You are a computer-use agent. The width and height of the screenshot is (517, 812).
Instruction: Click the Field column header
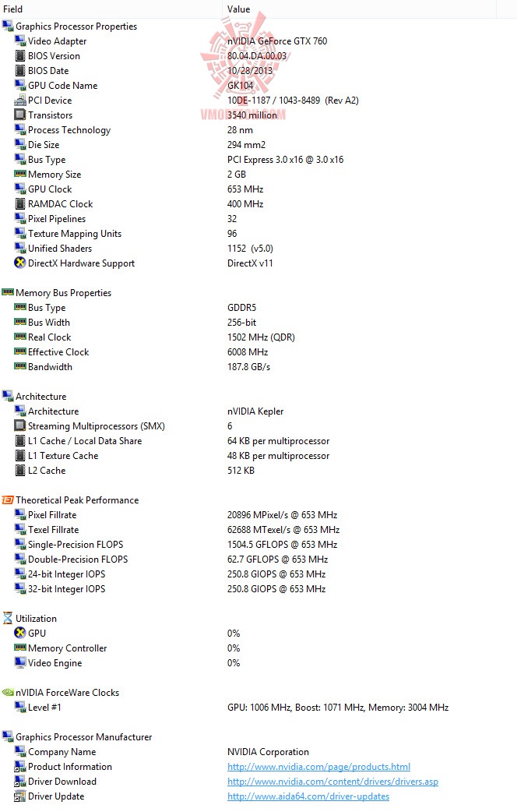tap(13, 9)
